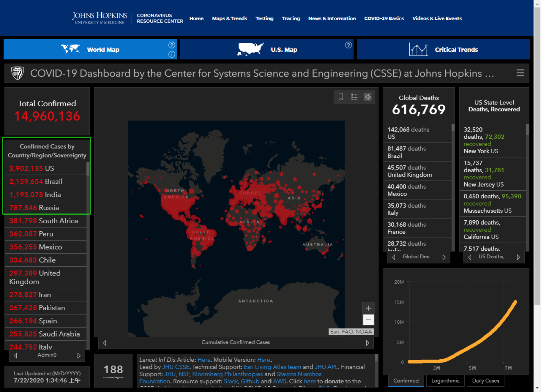Open the Home menu item
This screenshot has width=541, height=392.
[197, 18]
